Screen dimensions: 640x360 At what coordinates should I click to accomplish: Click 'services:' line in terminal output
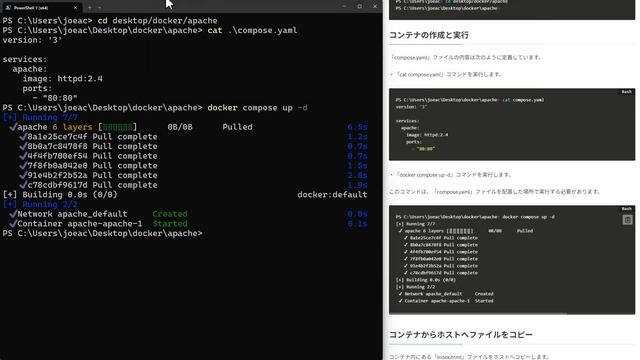click(24, 59)
